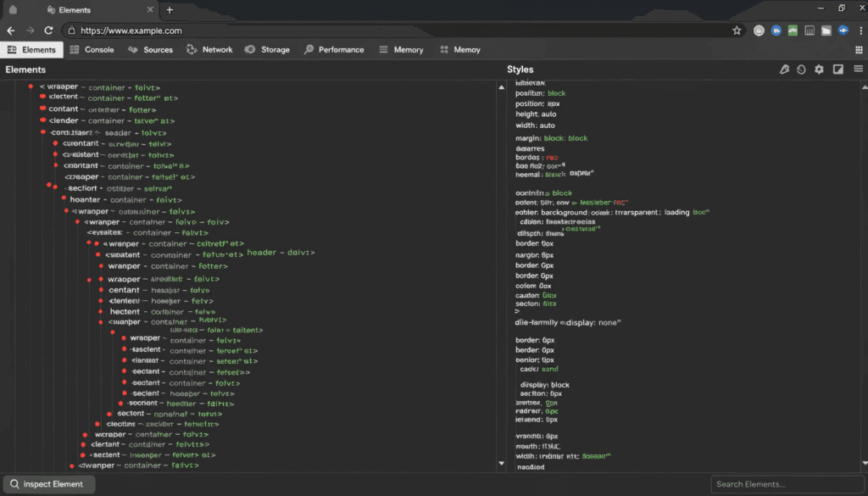Go forward using the browser forward arrow

pyautogui.click(x=30, y=31)
